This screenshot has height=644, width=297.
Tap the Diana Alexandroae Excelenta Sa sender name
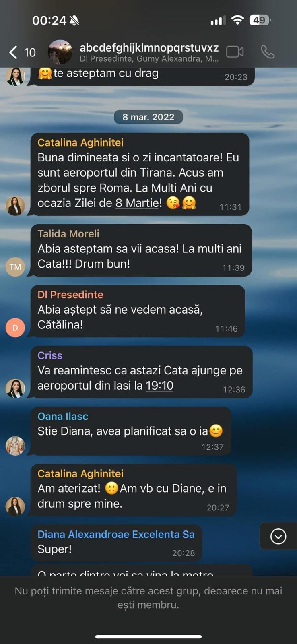(x=116, y=534)
